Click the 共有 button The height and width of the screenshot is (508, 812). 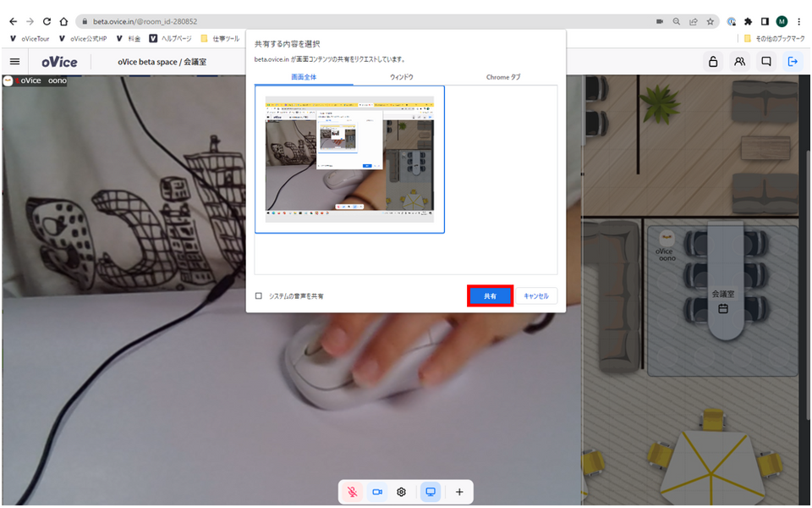point(490,296)
